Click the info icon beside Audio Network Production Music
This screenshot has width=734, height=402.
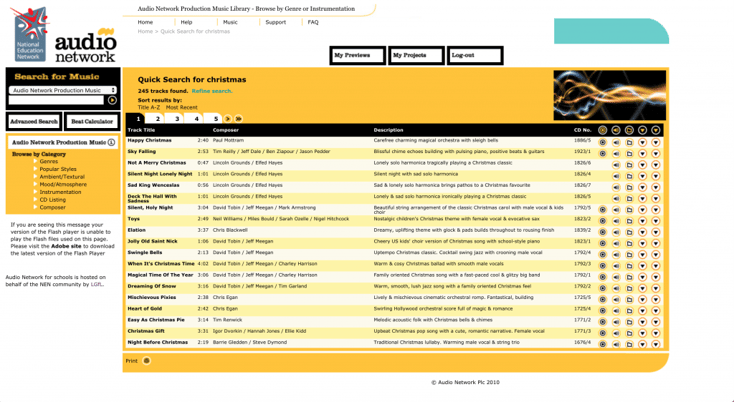111,142
